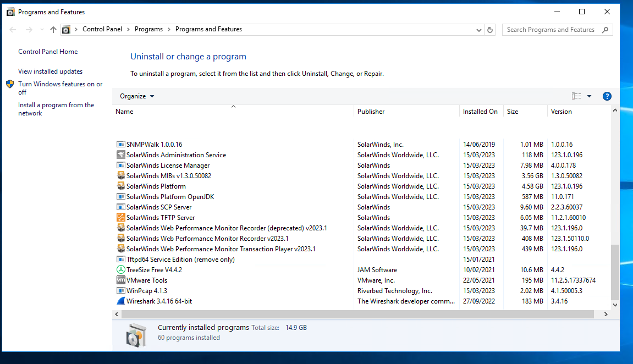633x364 pixels.
Task: Click the Wireshark 3.4.16 64-bit icon
Action: (120, 301)
